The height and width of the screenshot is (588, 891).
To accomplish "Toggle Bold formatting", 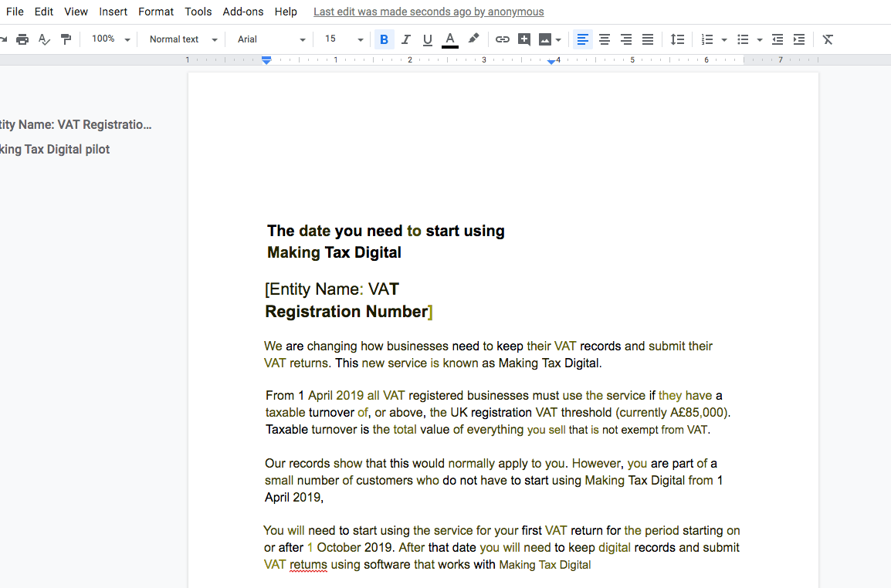I will (385, 39).
